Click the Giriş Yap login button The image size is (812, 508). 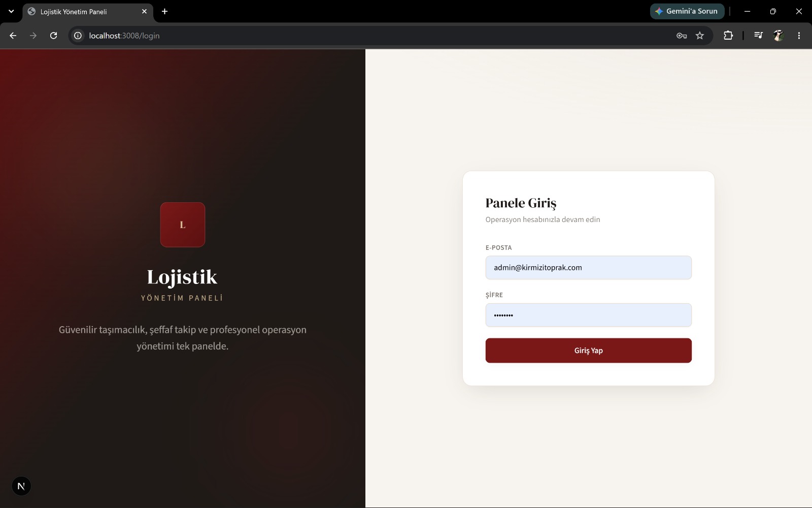pos(588,351)
